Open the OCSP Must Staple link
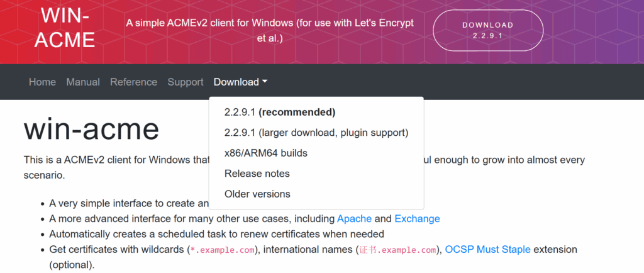This screenshot has height=273, width=644. [x=487, y=250]
